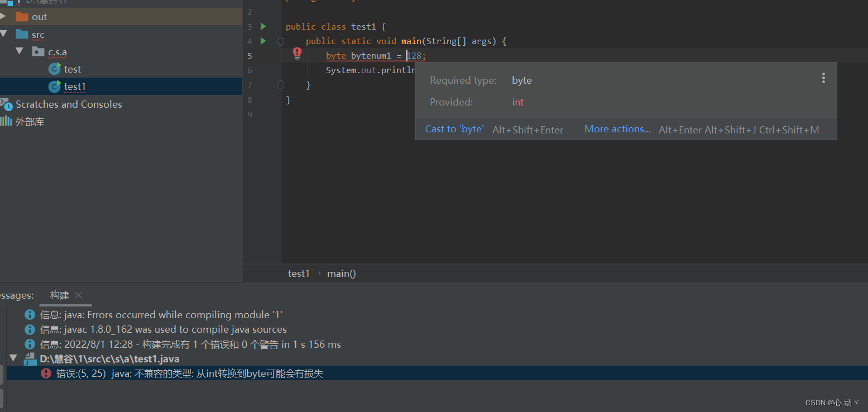
Task: Open the tooltip's three-dot options menu
Action: (823, 78)
